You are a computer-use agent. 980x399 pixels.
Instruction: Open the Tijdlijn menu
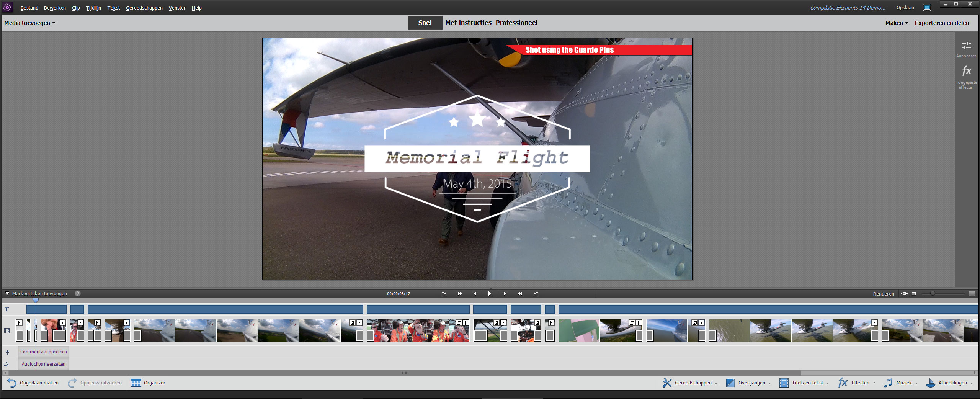point(93,8)
